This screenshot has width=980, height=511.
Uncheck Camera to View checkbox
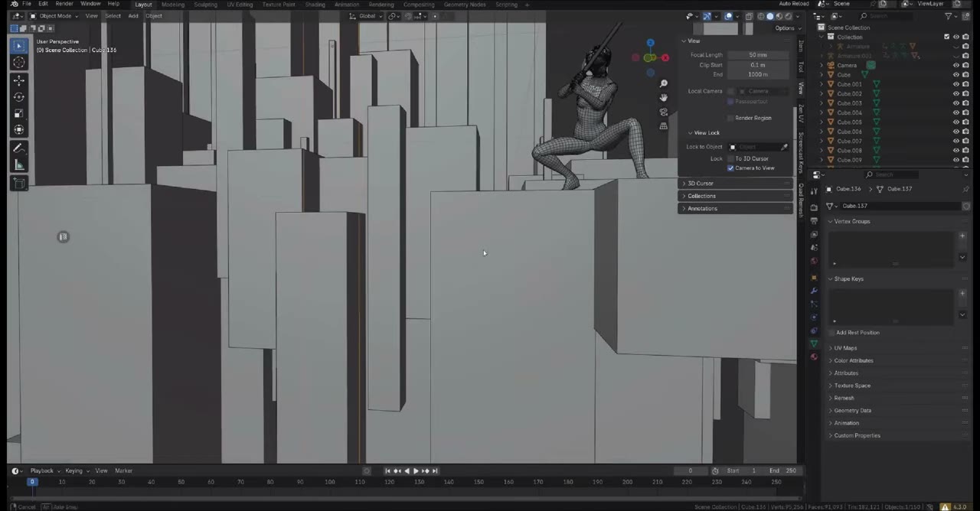[730, 168]
